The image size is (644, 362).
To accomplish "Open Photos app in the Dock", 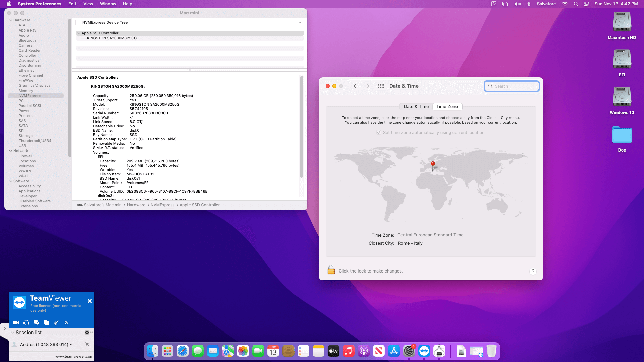I will coord(243,351).
